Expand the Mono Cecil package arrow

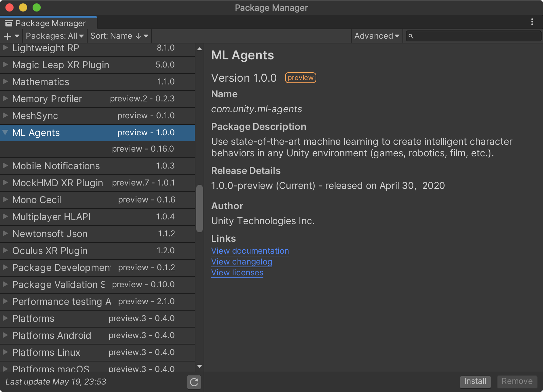click(5, 199)
